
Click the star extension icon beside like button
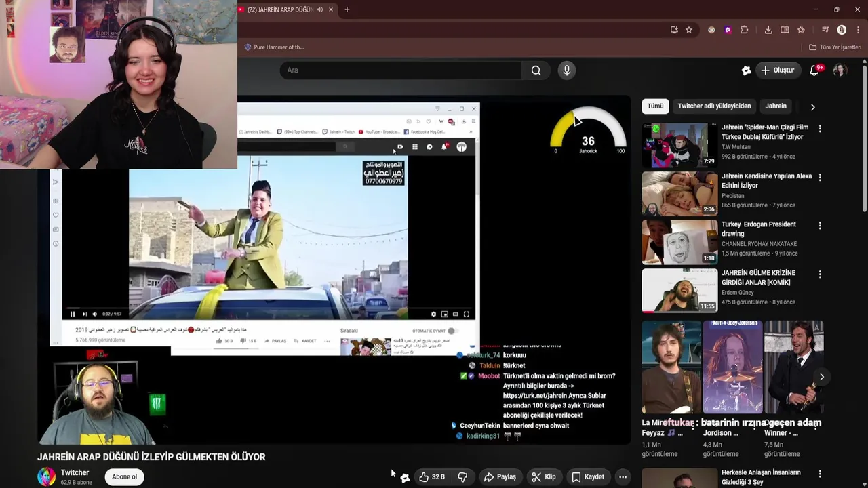coord(405,477)
